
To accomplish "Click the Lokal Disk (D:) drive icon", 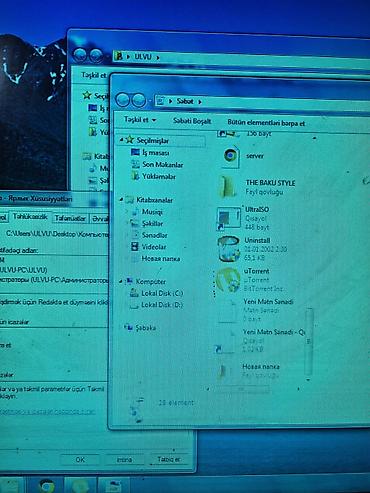I will coord(134,305).
